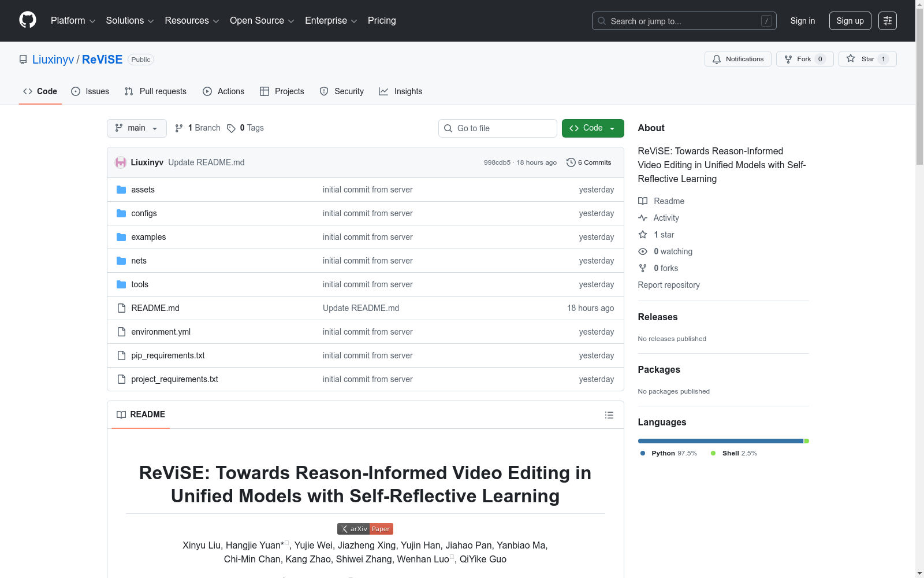Click the Notifications bell button
Viewport: 924px width, 578px height.
737,59
